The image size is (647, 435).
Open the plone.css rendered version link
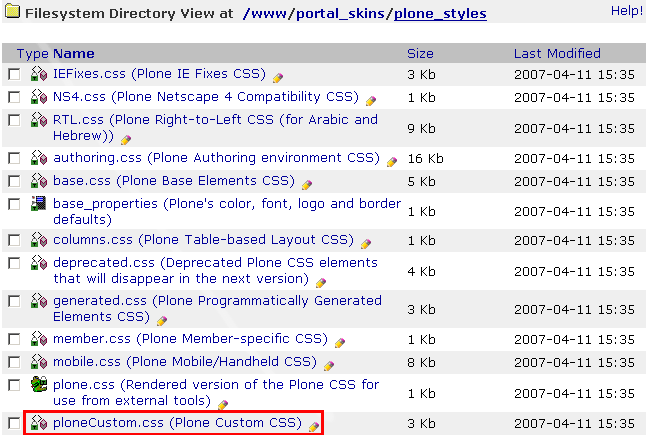pyautogui.click(x=216, y=392)
